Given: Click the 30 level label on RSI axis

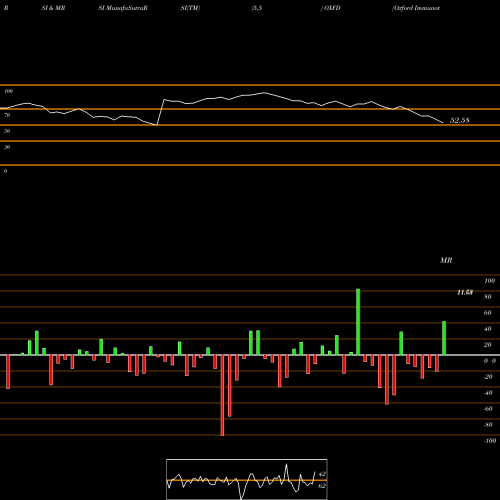Looking at the screenshot, I should coord(7,147).
